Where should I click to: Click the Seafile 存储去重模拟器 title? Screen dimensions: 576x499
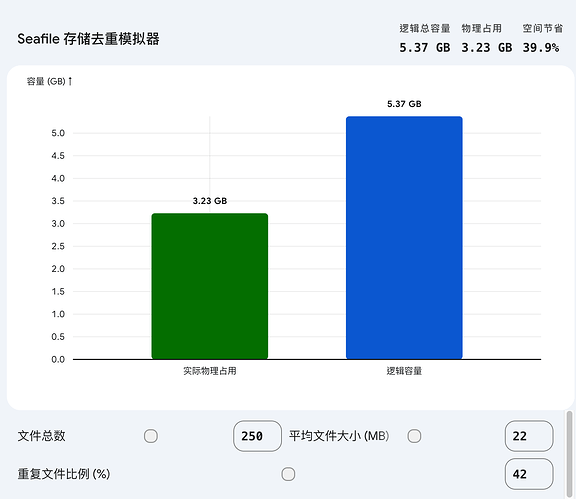click(x=88, y=39)
